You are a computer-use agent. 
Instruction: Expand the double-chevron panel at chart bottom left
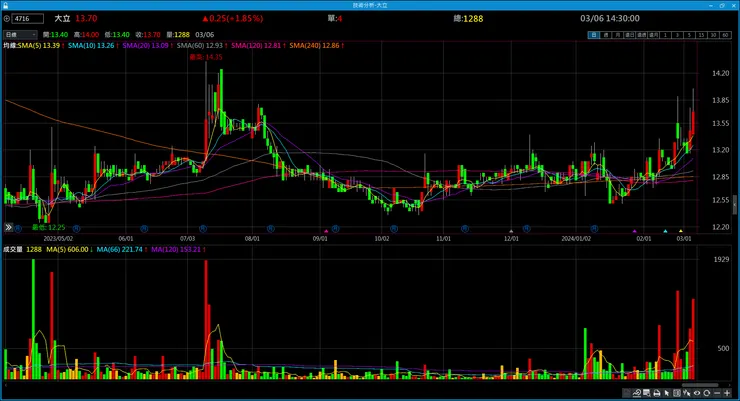click(8, 227)
